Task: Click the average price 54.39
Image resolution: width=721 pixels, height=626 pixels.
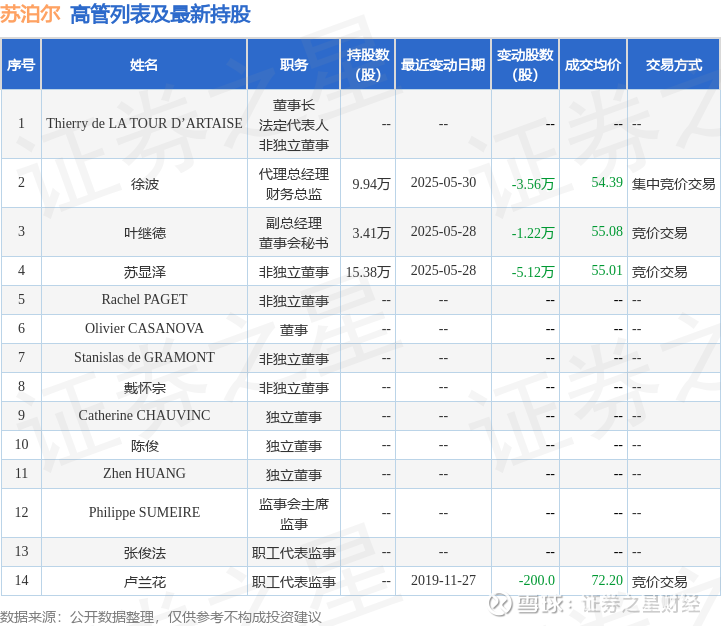Action: pyautogui.click(x=607, y=183)
